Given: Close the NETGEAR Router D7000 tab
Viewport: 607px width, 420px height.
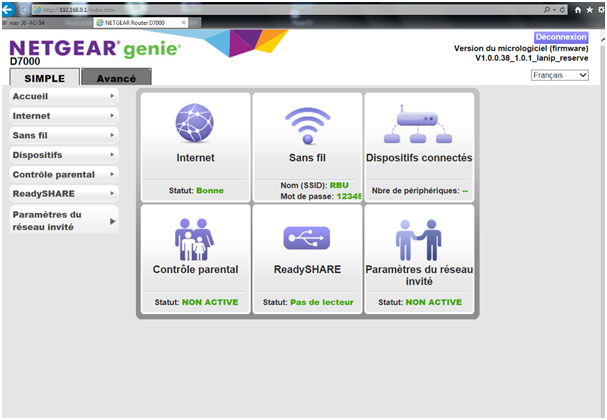Looking at the screenshot, I should pyautogui.click(x=183, y=22).
